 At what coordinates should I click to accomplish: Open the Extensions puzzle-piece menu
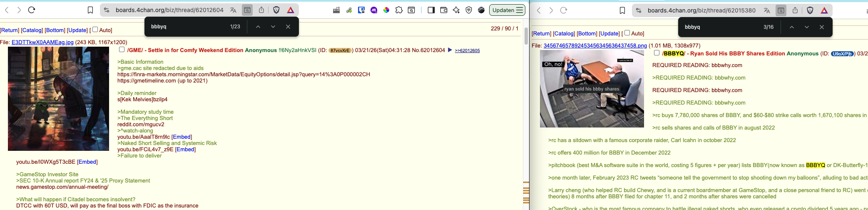(399, 10)
